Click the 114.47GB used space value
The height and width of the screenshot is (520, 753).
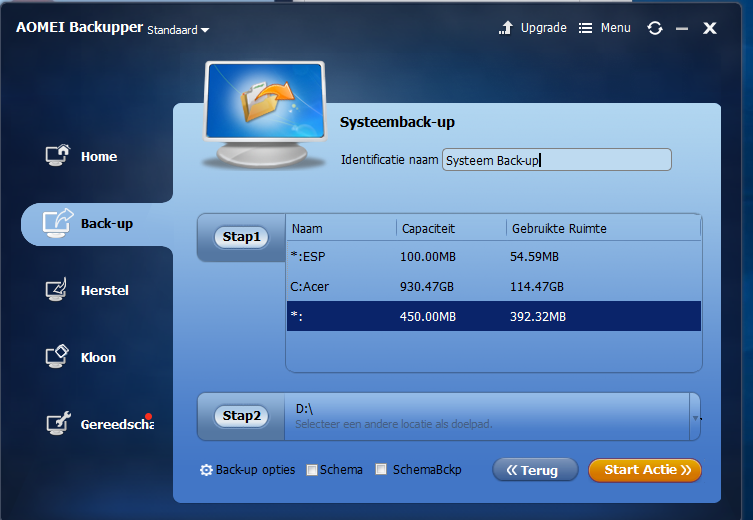(x=536, y=287)
